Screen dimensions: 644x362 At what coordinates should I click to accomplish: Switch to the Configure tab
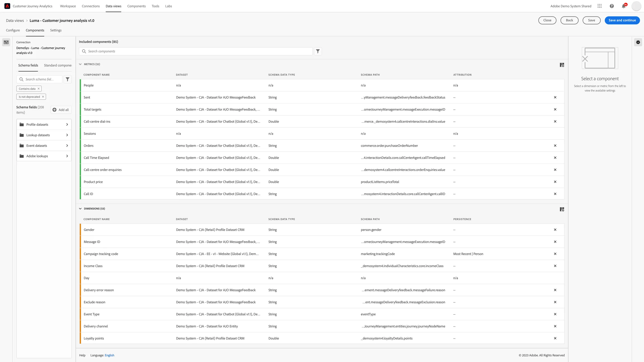pyautogui.click(x=13, y=30)
